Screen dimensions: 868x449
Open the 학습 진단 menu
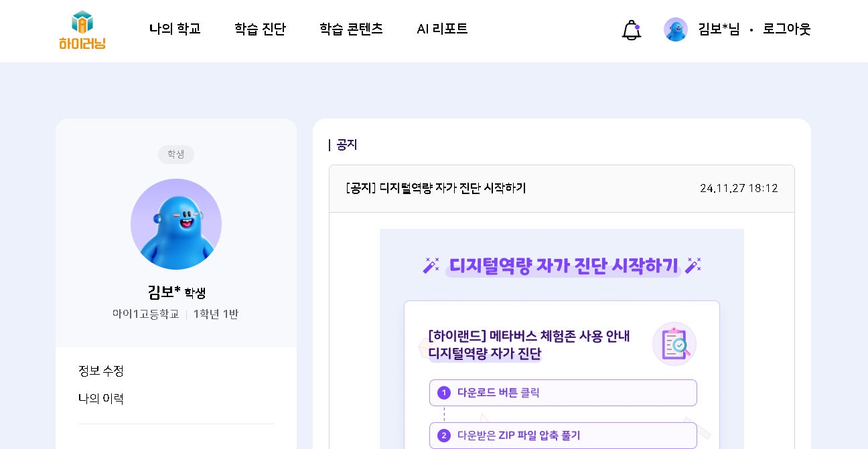[x=260, y=29]
